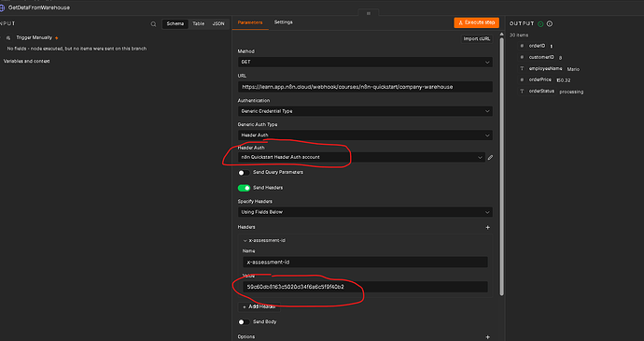644x341 pixels.
Task: Open the Method dropdown showing GET
Action: [365, 62]
